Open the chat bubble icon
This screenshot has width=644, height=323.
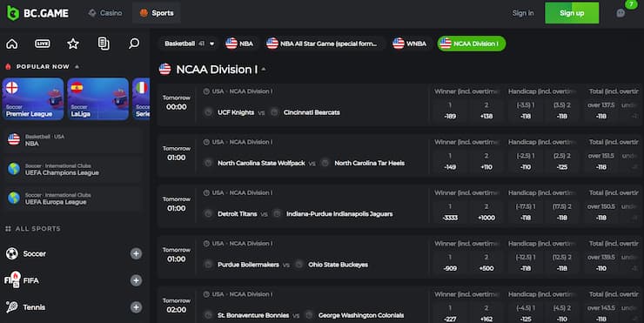pyautogui.click(x=621, y=13)
